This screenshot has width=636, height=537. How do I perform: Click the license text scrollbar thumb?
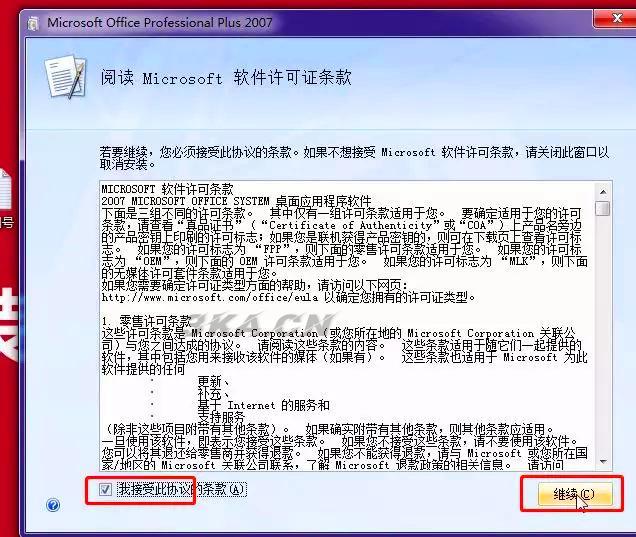coord(603,208)
